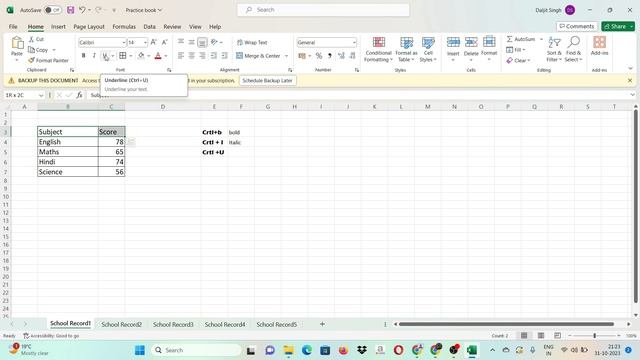Increase font size icon
This screenshot has width=640, height=360.
coord(154,42)
